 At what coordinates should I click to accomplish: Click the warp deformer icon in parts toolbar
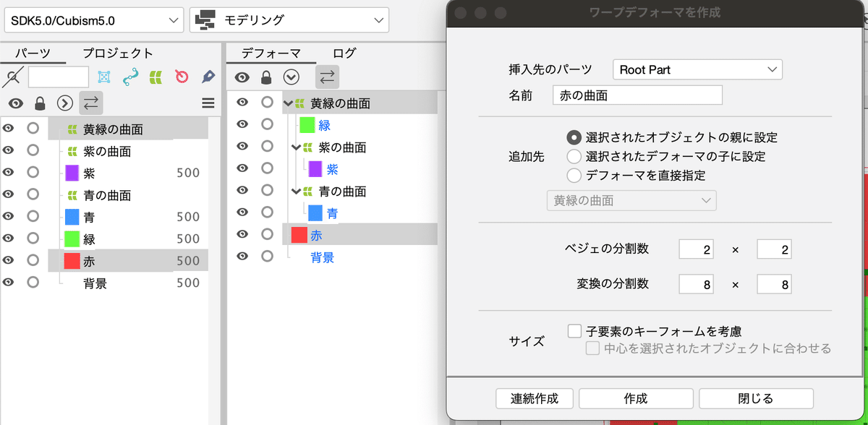click(154, 77)
